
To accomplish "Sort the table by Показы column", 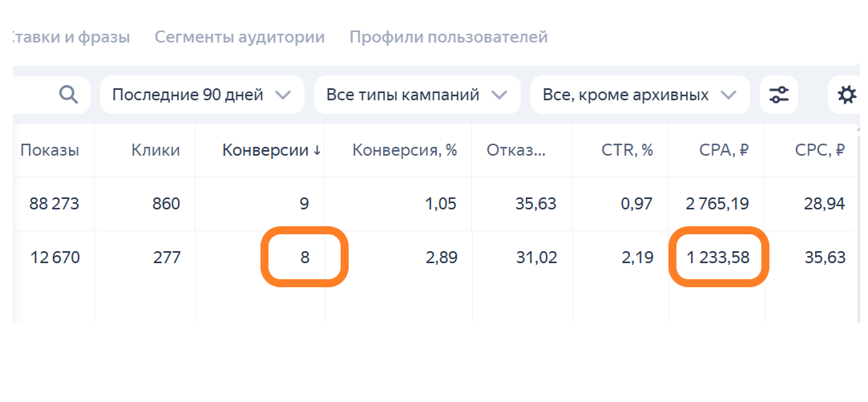I will pos(50,150).
